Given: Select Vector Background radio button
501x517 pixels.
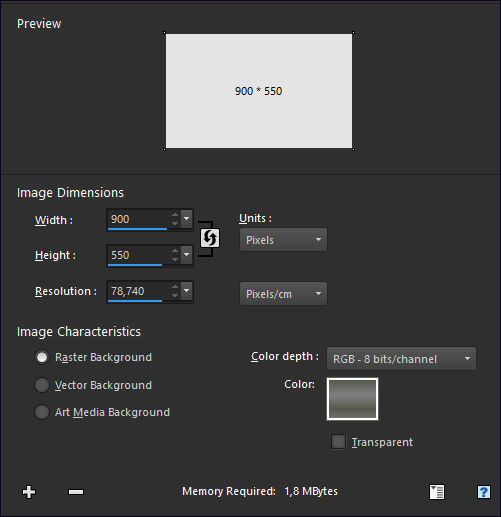Looking at the screenshot, I should [x=42, y=385].
